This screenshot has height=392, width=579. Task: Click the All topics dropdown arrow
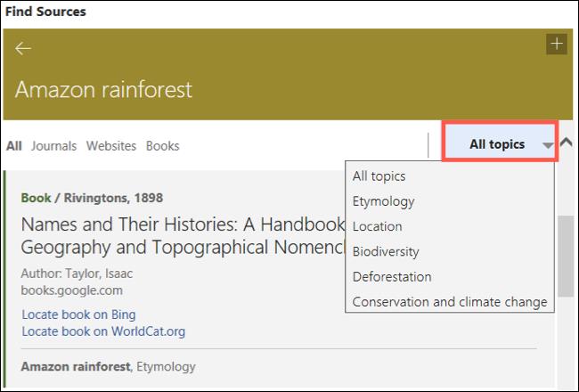click(547, 145)
